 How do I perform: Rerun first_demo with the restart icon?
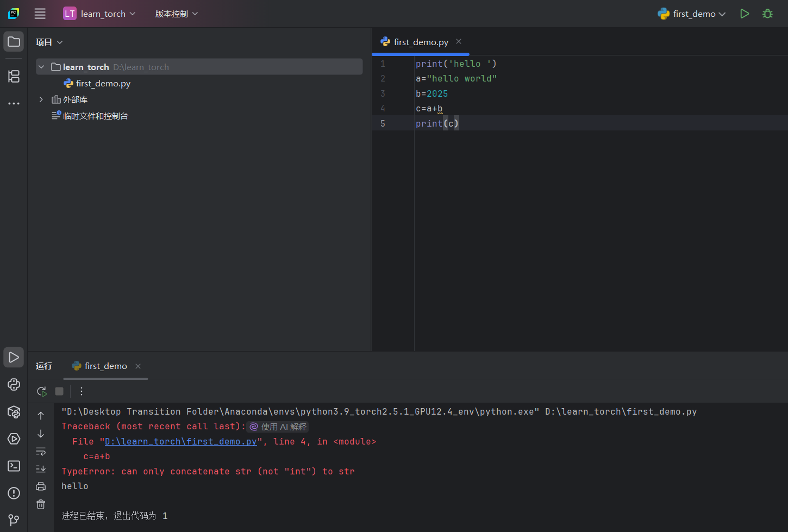(x=41, y=391)
